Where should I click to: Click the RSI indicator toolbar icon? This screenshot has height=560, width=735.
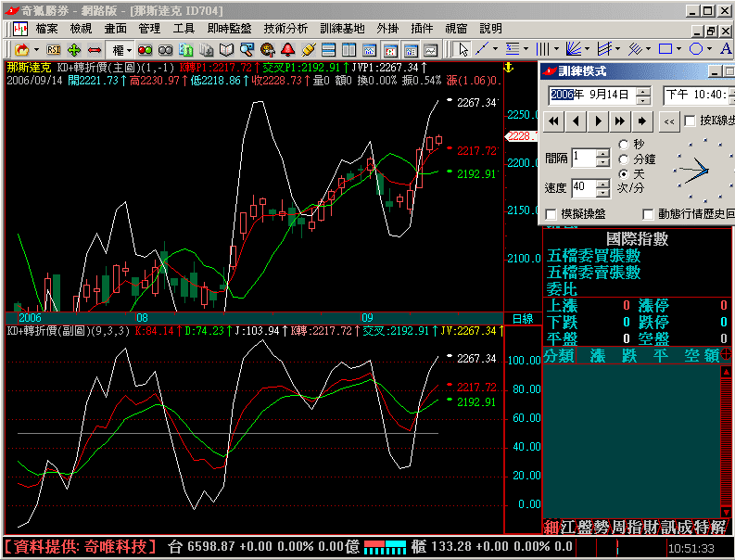click(x=54, y=49)
